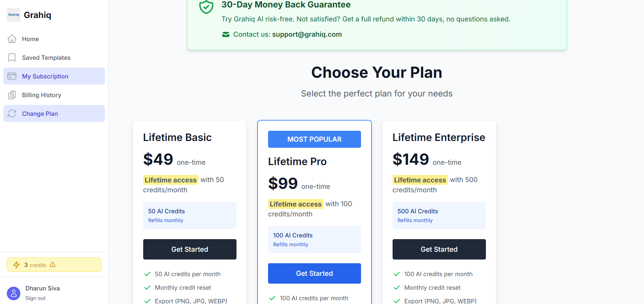Viewport: 644px width, 304px height.
Task: Open Saved Templates in sidebar
Action: (x=46, y=58)
